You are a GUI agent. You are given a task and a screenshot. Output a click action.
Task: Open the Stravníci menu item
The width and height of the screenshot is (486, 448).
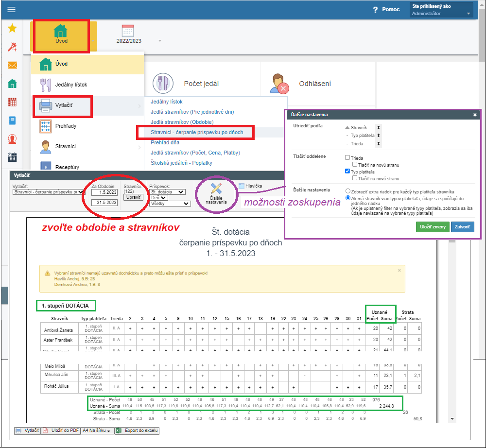click(x=87, y=147)
